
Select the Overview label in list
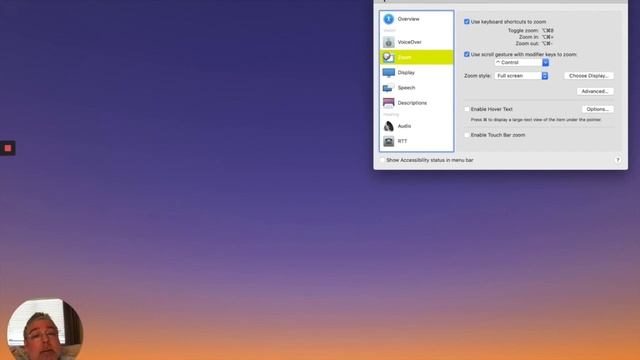pos(409,19)
